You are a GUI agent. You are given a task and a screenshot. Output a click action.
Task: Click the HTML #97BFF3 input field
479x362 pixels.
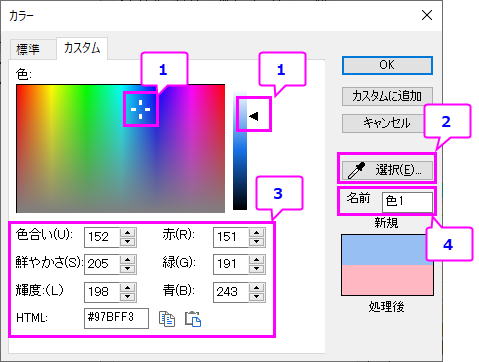(x=116, y=318)
